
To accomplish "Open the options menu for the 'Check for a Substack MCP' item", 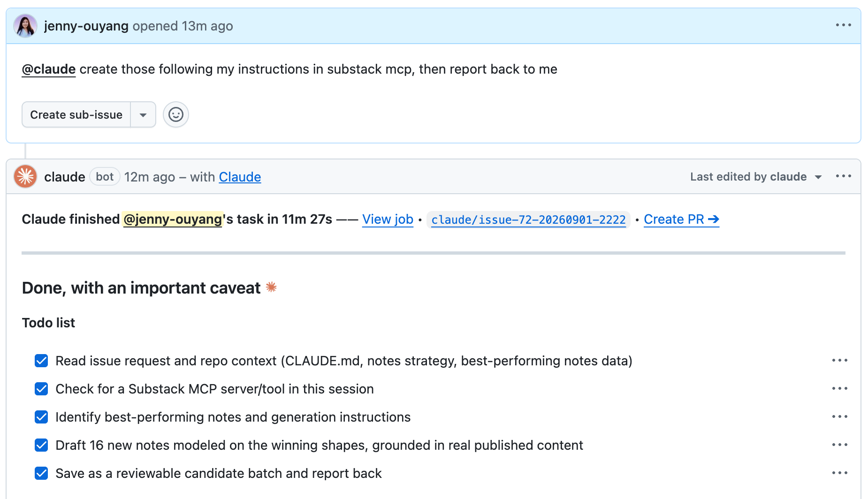I will coord(839,389).
